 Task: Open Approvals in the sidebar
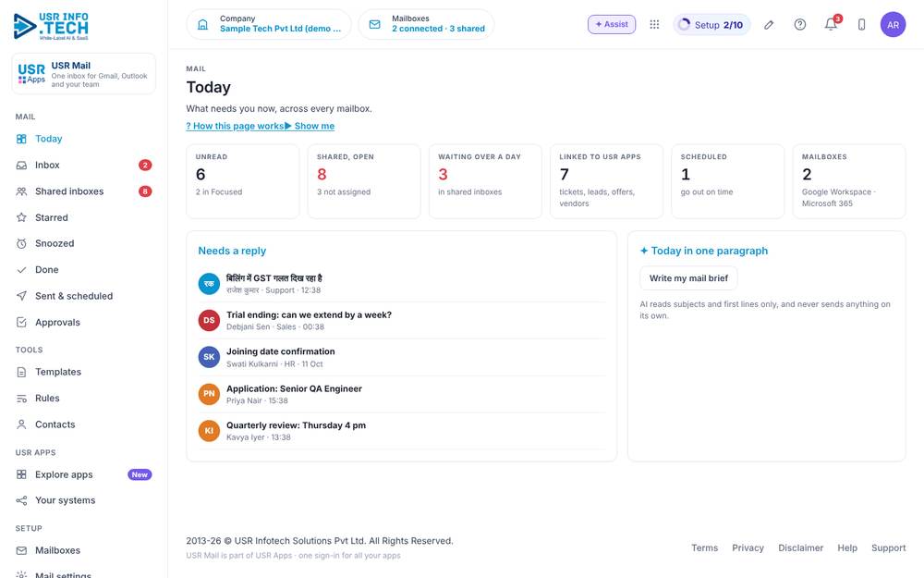(84, 323)
